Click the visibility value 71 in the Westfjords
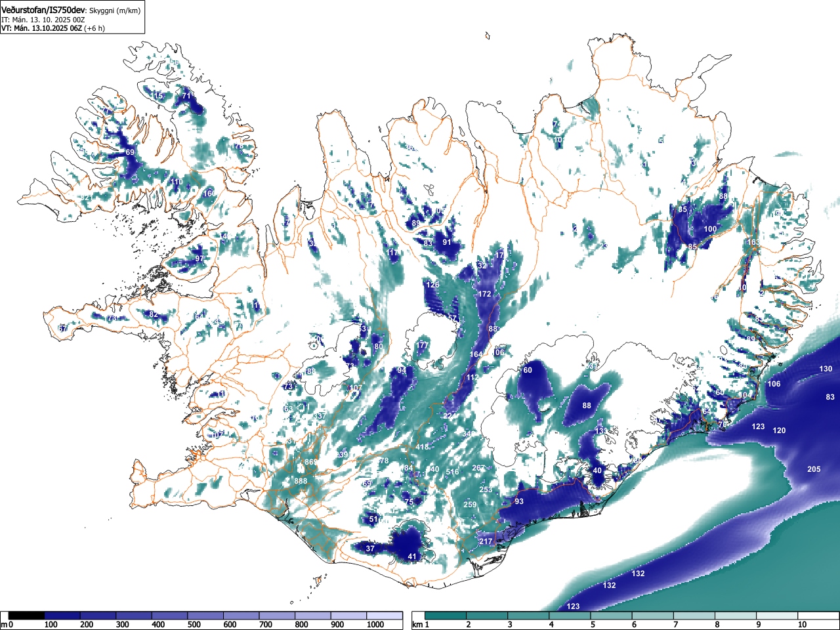 [186, 96]
